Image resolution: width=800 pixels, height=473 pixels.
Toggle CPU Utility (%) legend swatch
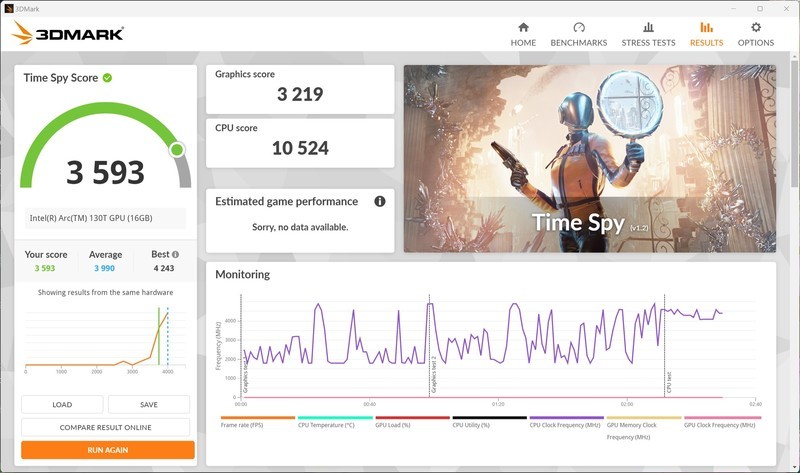click(489, 417)
